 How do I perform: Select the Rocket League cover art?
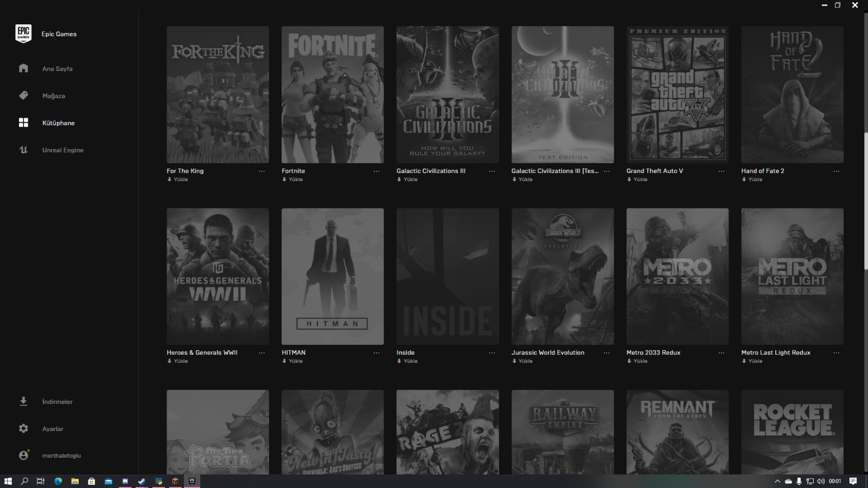793,432
